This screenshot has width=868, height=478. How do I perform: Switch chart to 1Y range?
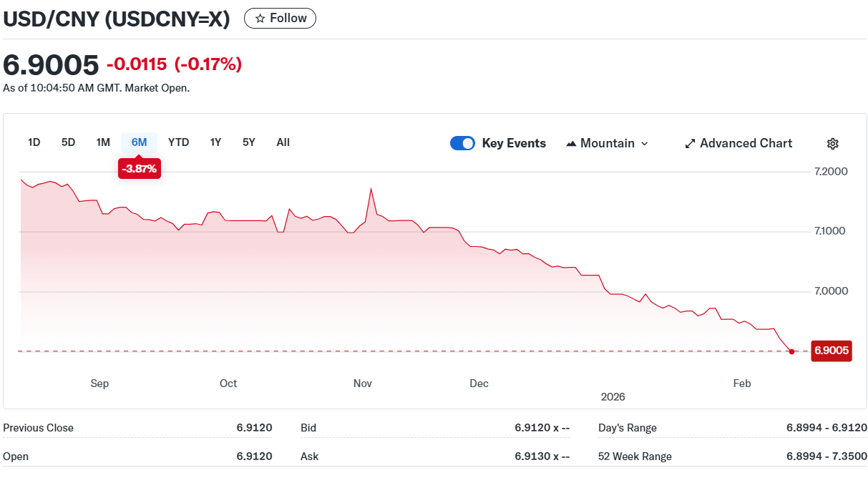click(215, 142)
